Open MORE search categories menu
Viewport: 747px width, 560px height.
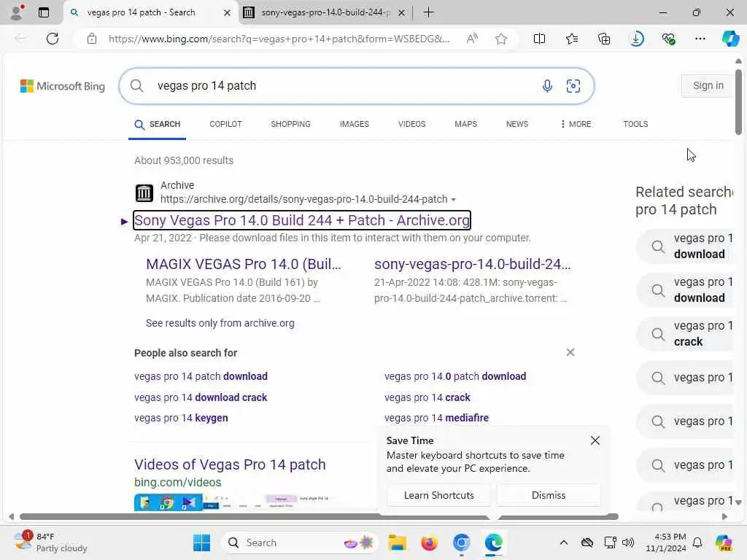click(576, 124)
